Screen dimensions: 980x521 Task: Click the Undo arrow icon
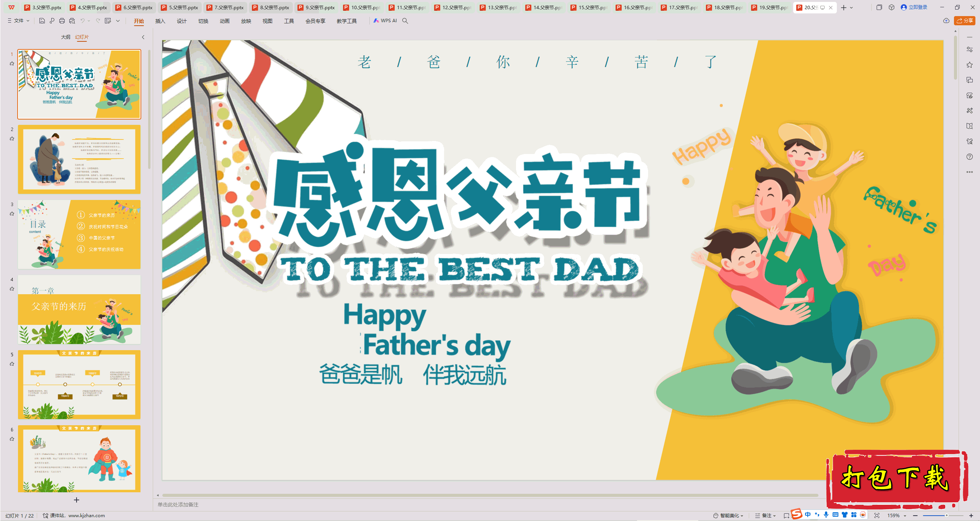[x=82, y=21]
